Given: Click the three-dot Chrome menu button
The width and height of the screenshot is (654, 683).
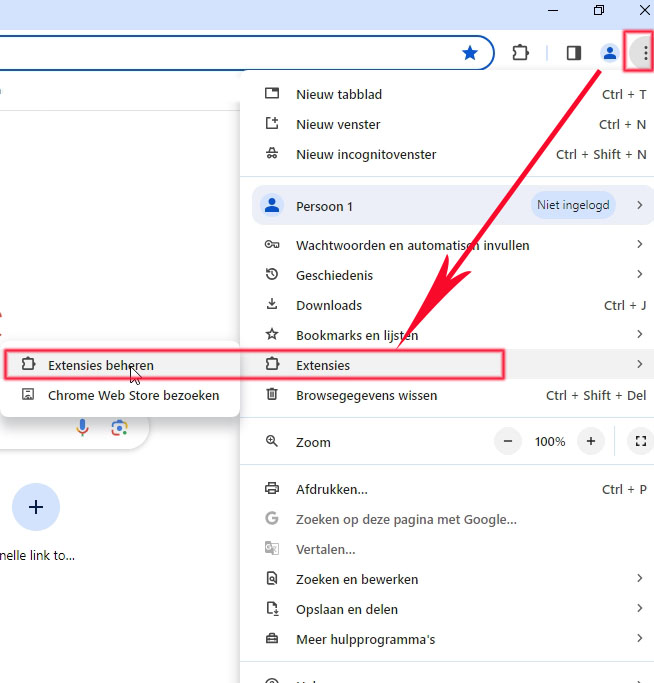Looking at the screenshot, I should click(x=644, y=53).
